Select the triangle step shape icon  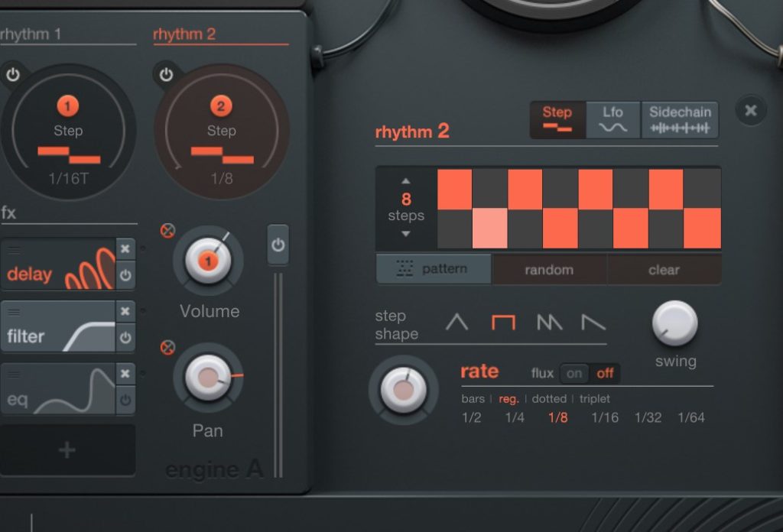[456, 323]
